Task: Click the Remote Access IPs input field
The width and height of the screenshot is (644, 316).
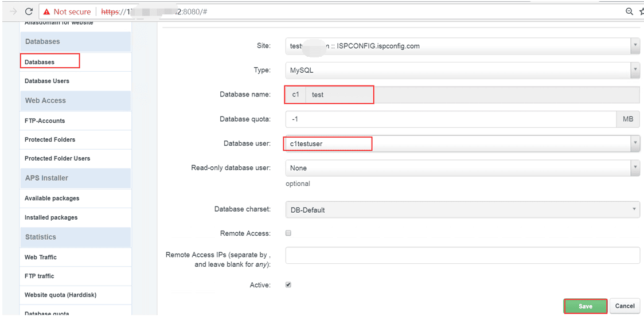Action: point(462,255)
